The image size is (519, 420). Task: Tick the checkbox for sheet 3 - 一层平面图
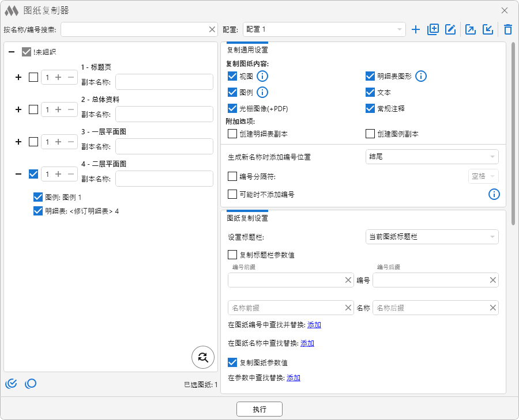pyautogui.click(x=33, y=142)
